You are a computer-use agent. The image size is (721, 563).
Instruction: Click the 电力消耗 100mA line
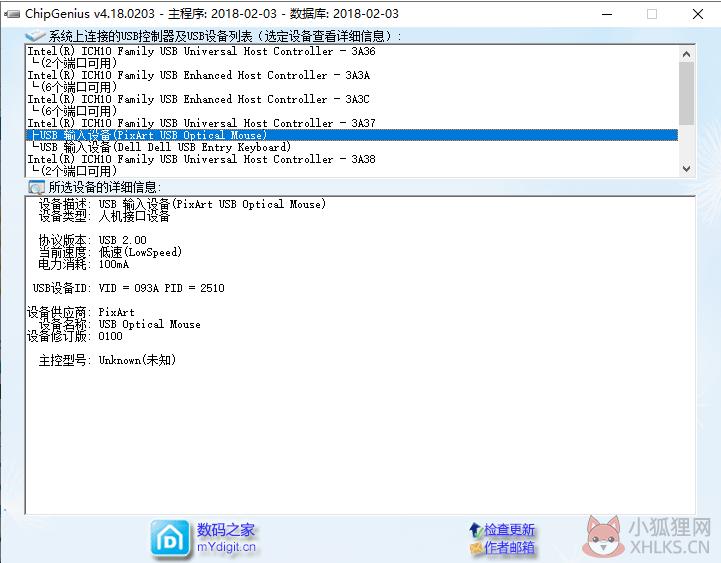(x=84, y=264)
